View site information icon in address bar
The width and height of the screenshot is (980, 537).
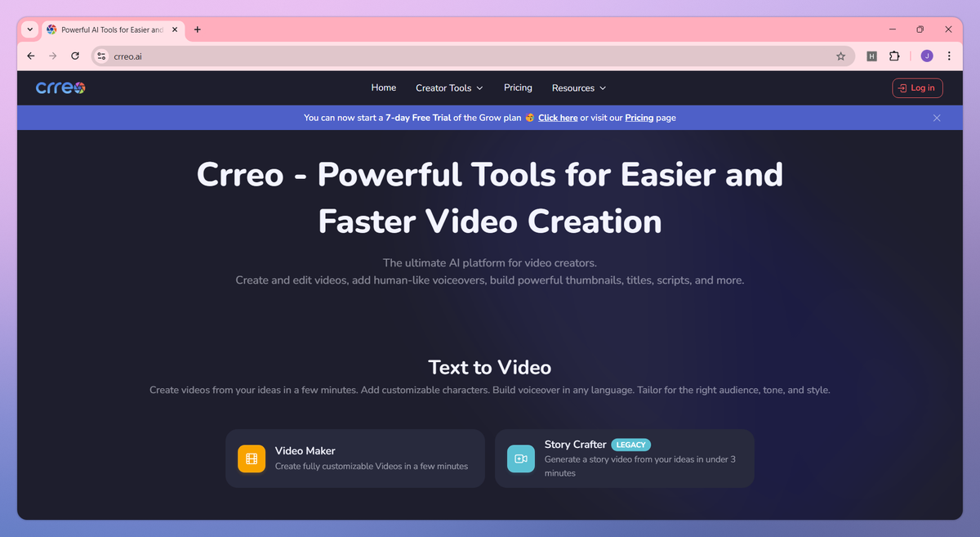point(101,56)
